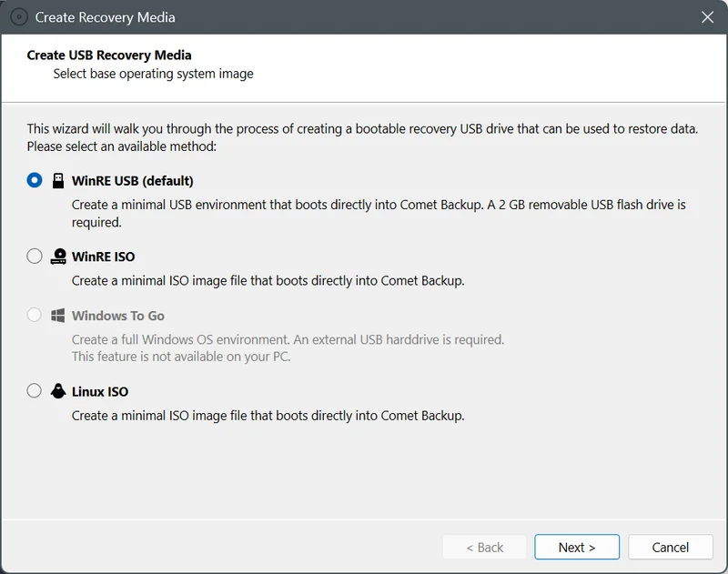728x574 pixels.
Task: Click the WinRE USB (default) label
Action: click(x=132, y=180)
